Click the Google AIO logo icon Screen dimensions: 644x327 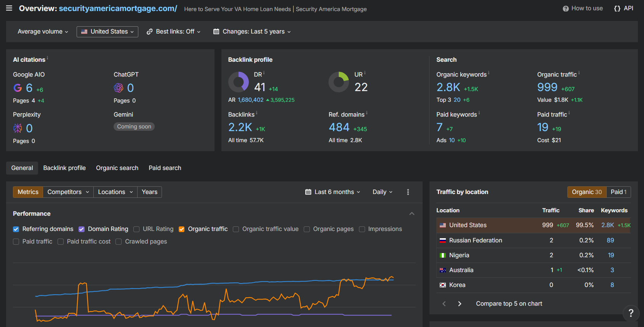[18, 88]
